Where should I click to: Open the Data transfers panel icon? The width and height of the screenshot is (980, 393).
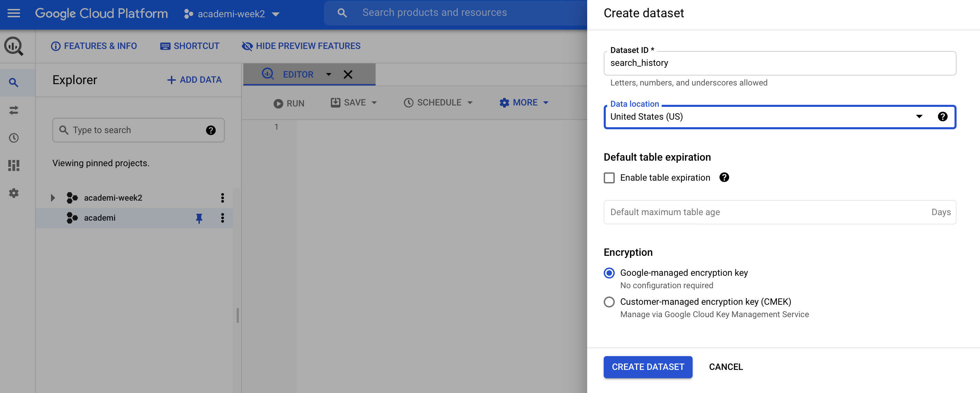14,110
